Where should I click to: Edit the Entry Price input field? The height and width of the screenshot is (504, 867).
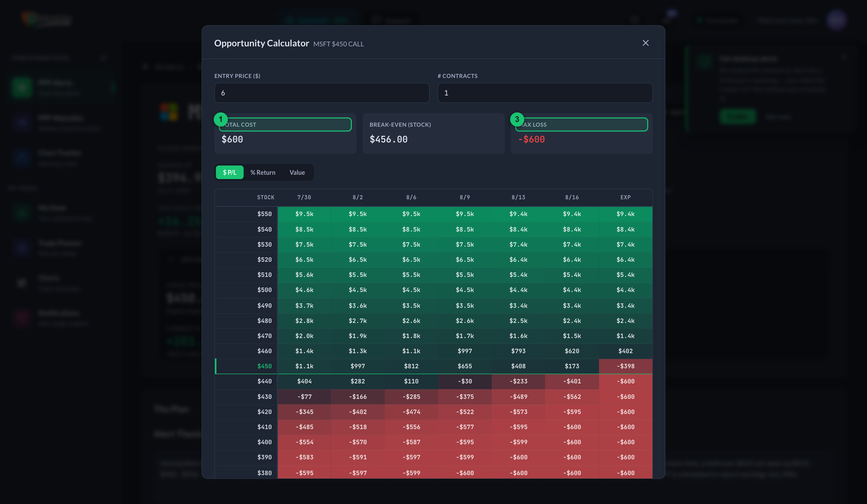tap(322, 93)
